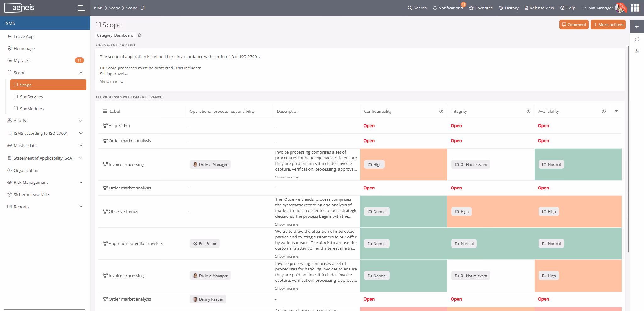Screen dimensions: 644x311
Task: Open the info panel icon
Action: pyautogui.click(x=637, y=39)
